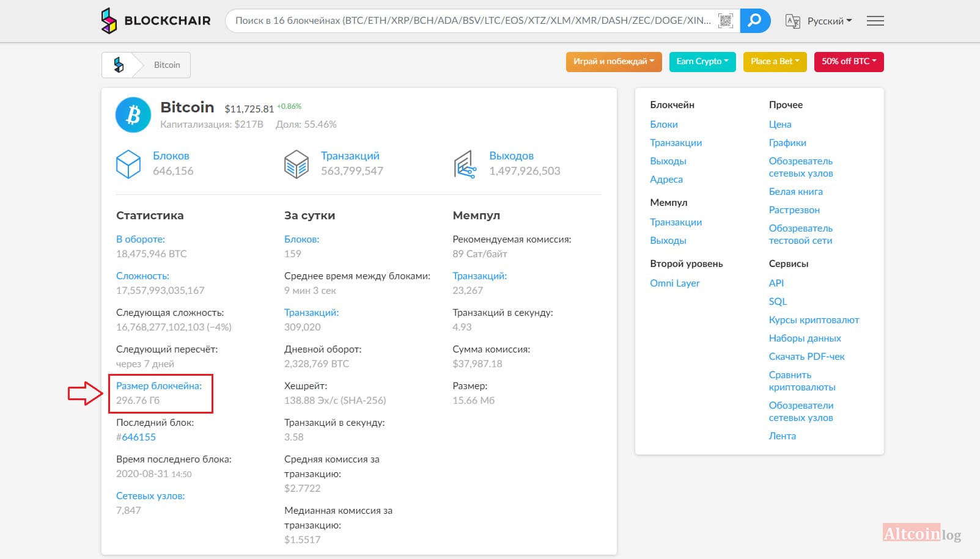Click the blocks cube icon
The width and height of the screenshot is (980, 559).
(128, 164)
